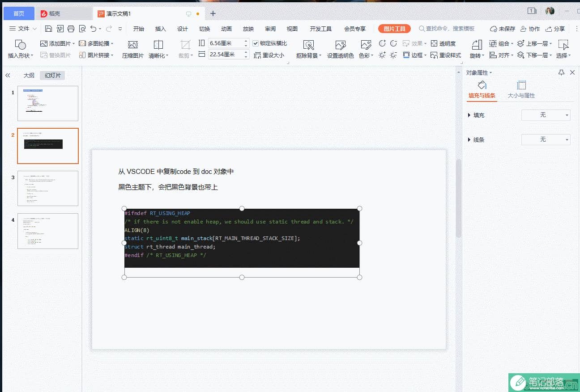
Task: Click the Picture Tools (图片工具) tab
Action: [x=394, y=29]
